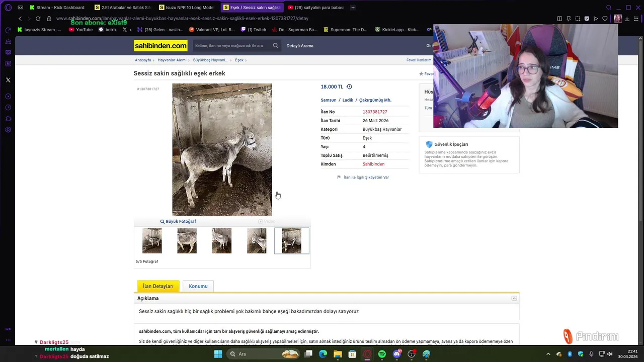Switch to 2.El Arabalar ve Satılık tab
644x362 pixels.
(123, 8)
